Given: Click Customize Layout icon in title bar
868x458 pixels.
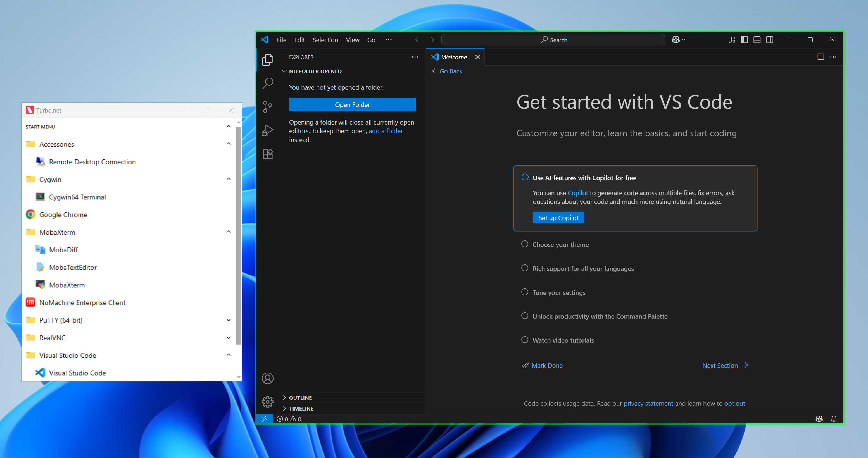Looking at the screenshot, I should 732,40.
